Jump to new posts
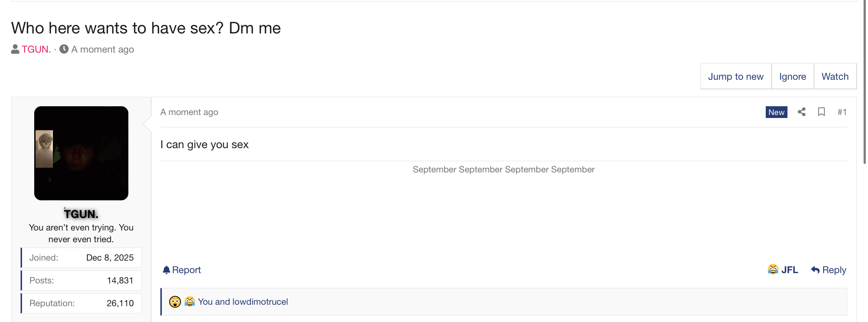The width and height of the screenshot is (868, 322). point(736,76)
